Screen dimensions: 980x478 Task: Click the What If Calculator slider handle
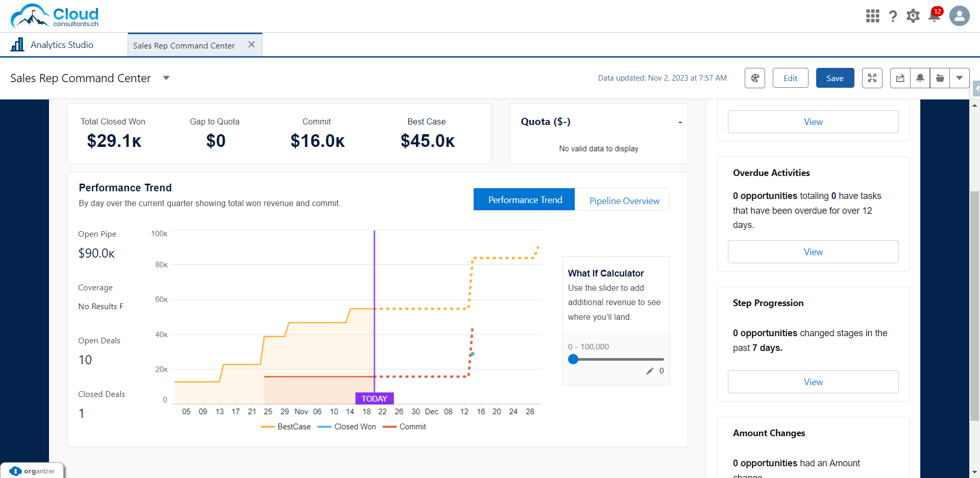pos(573,359)
